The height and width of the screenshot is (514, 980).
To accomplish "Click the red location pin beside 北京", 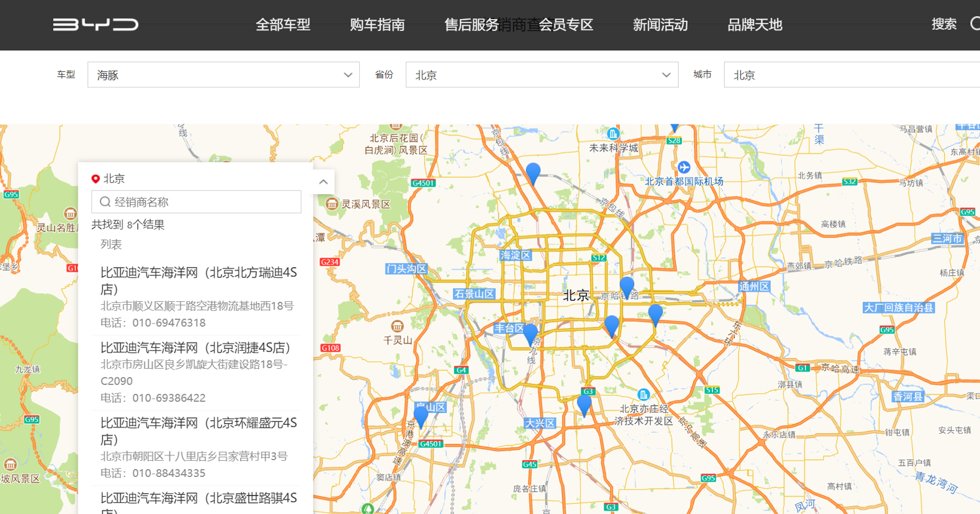I will pos(96,179).
